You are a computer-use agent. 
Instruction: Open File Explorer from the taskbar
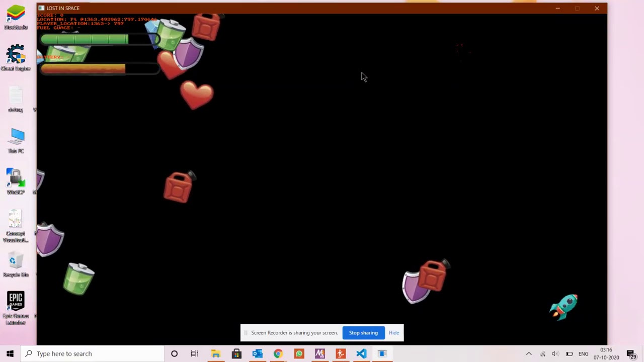point(216,353)
